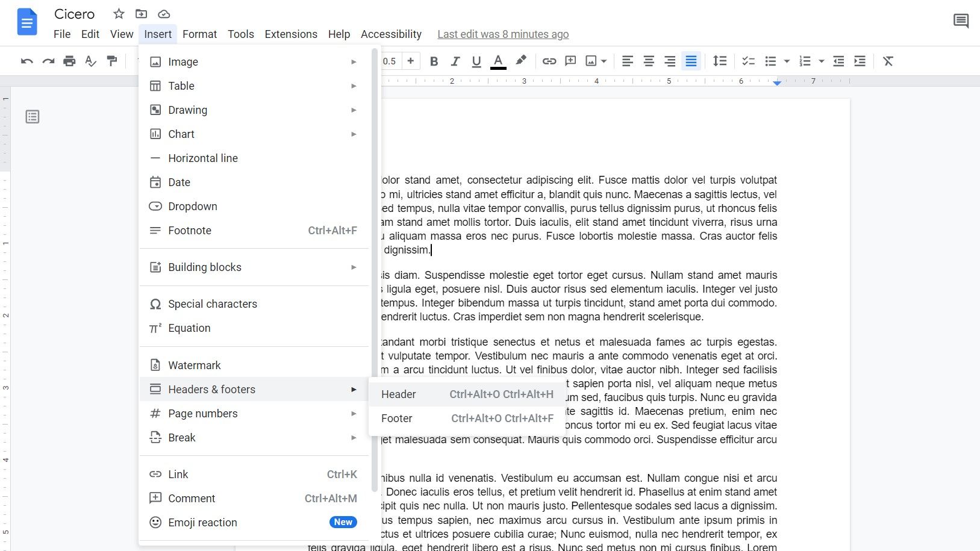Open spelling and grammar check

click(x=90, y=61)
